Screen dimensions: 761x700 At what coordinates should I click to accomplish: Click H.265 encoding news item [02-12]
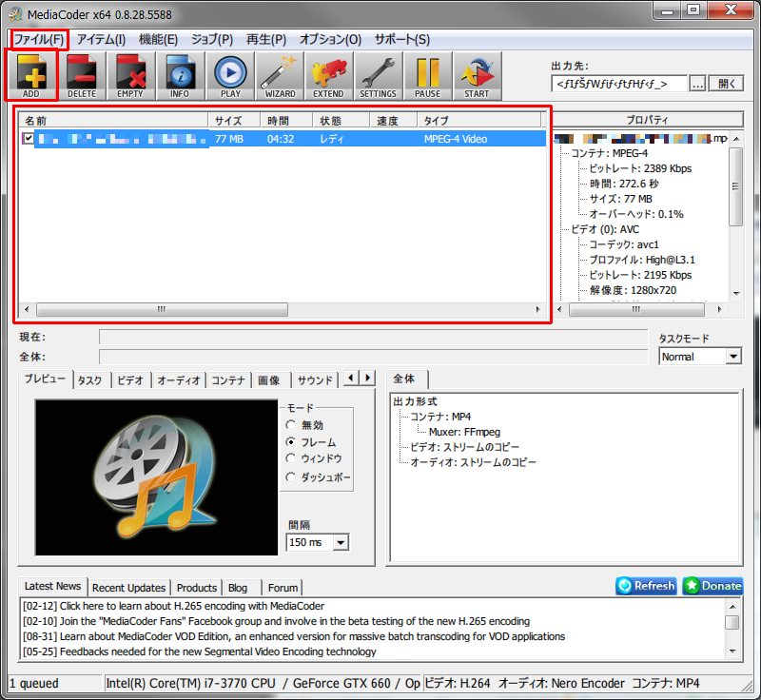pos(174,606)
